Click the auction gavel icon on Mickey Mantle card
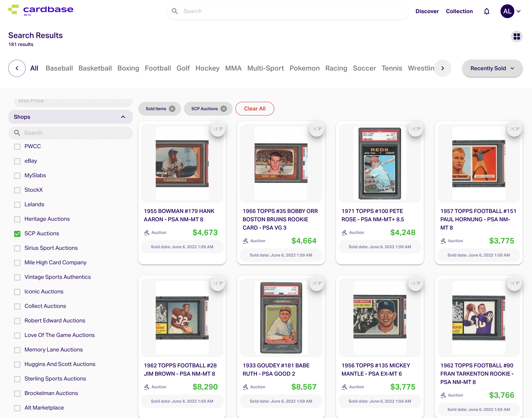Image resolution: width=532 pixels, height=418 pixels. click(x=344, y=387)
